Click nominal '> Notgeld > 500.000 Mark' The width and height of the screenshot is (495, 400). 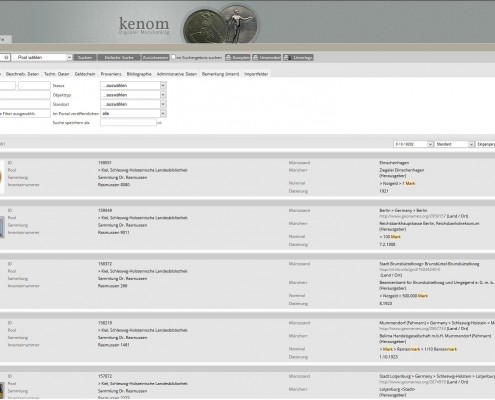coord(403,296)
